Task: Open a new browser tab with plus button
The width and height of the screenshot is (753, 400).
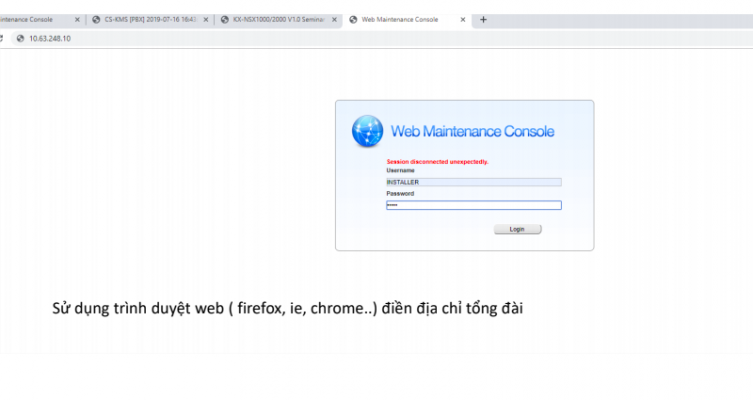Action: coord(483,19)
